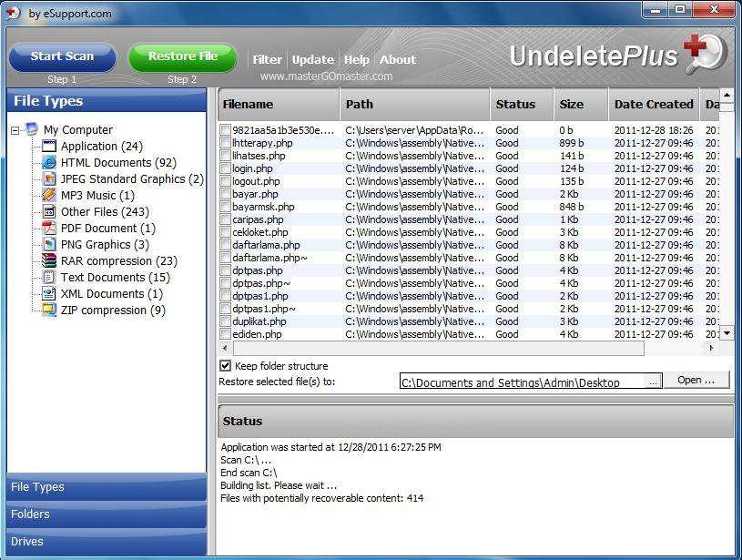Viewport: 742px width, 560px height.
Task: Select the JPEG Standard Graphics icon
Action: coord(49,179)
